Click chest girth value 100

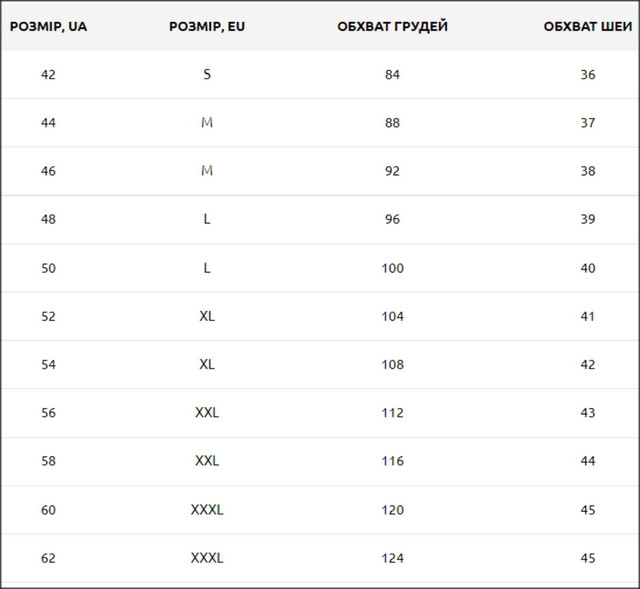click(x=392, y=268)
